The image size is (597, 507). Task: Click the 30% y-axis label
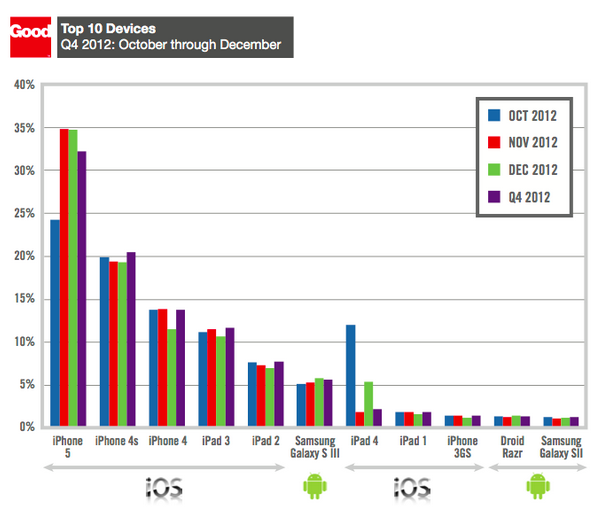tap(24, 171)
